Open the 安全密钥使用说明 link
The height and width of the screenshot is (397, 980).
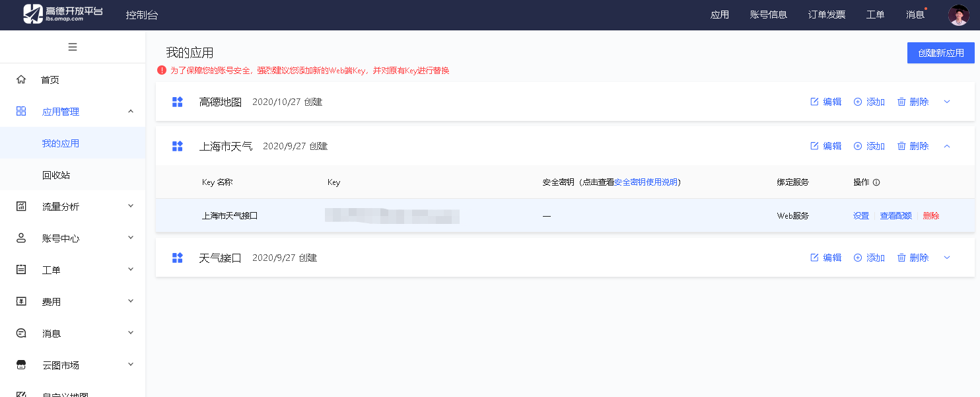(x=647, y=182)
